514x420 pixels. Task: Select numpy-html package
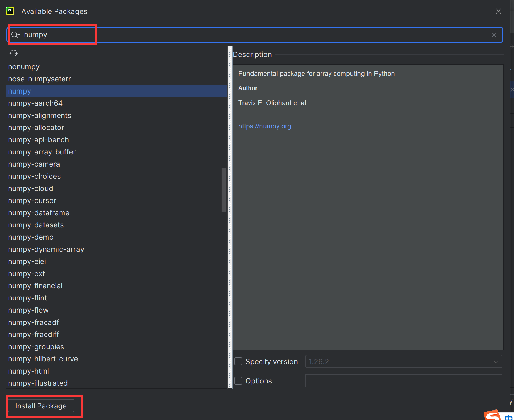click(117, 371)
